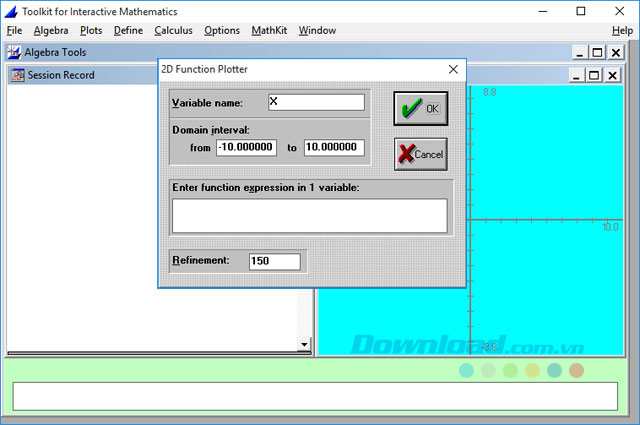The height and width of the screenshot is (425, 640).
Task: Click the Algebra Tools window icon
Action: coord(13,52)
